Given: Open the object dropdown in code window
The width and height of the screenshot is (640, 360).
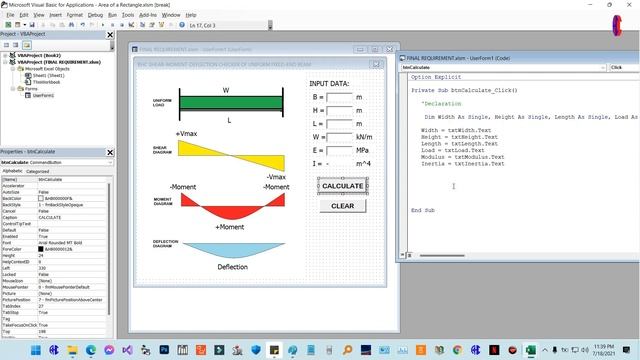Looking at the screenshot, I should point(603,67).
